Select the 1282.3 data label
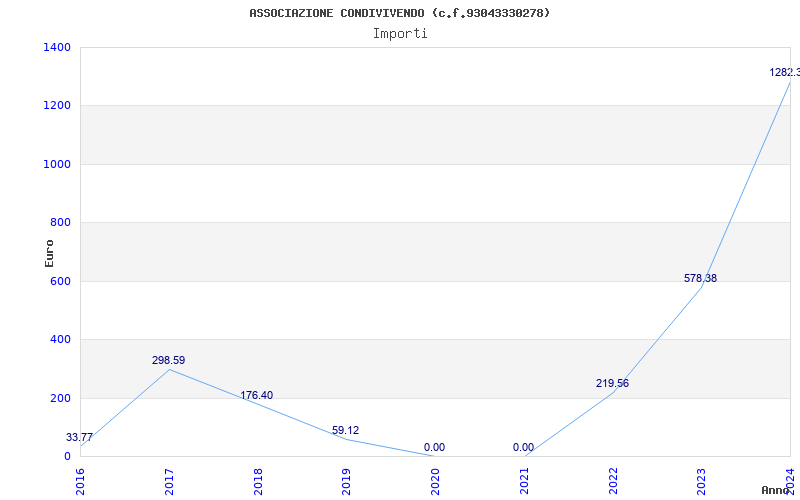Screen dimensions: 800x500 (785, 72)
